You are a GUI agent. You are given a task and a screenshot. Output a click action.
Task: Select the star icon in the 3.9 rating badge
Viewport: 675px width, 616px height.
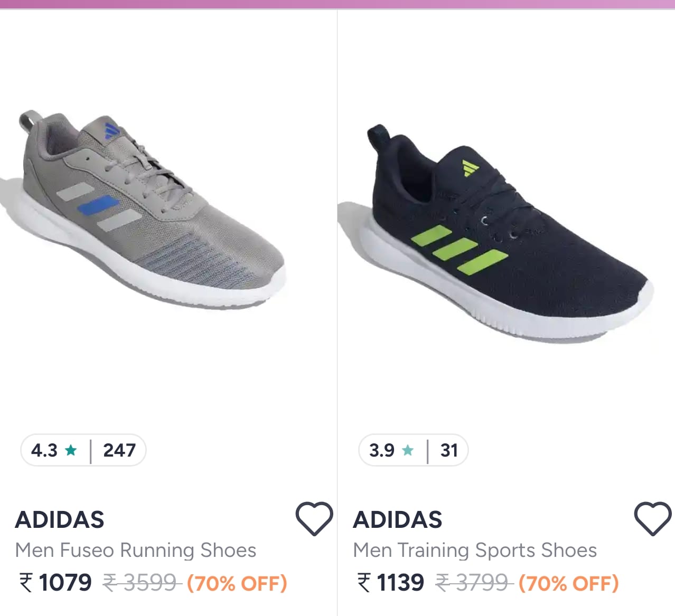408,450
